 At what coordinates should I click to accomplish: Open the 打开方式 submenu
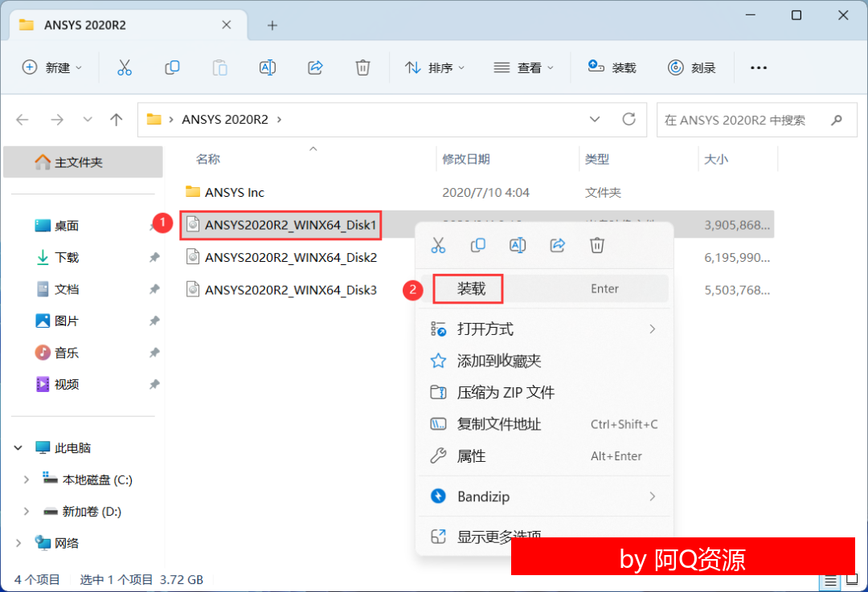coord(544,329)
